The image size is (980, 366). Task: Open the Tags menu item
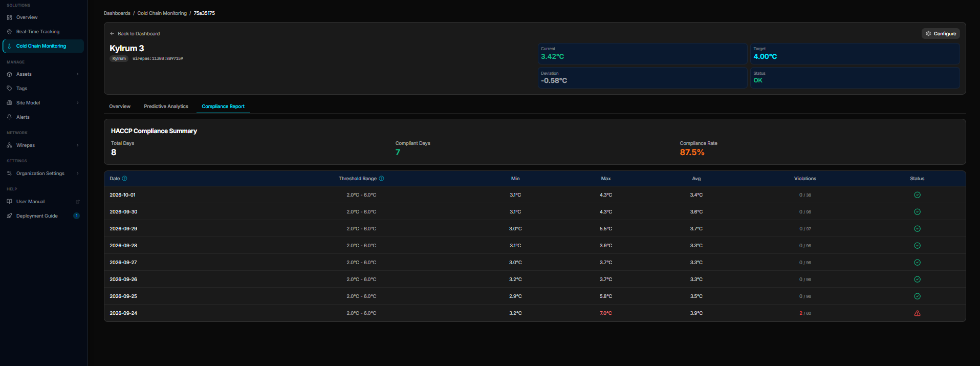[x=43, y=89]
